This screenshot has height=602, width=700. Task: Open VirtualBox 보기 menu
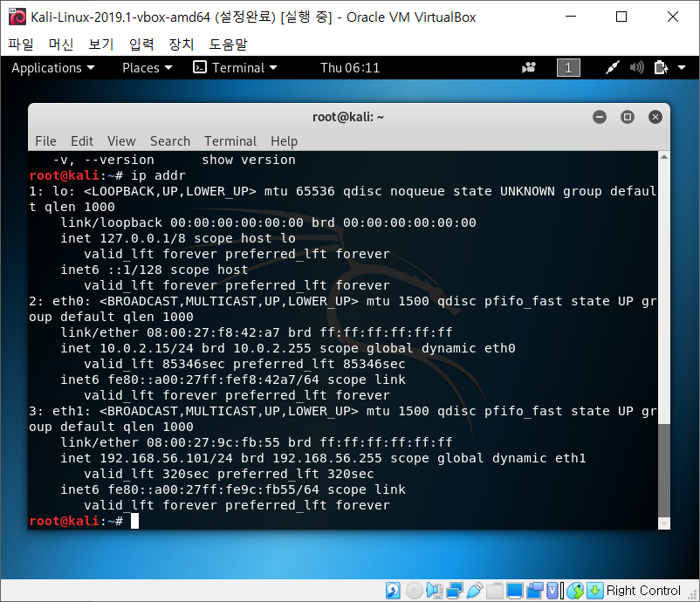[x=101, y=44]
